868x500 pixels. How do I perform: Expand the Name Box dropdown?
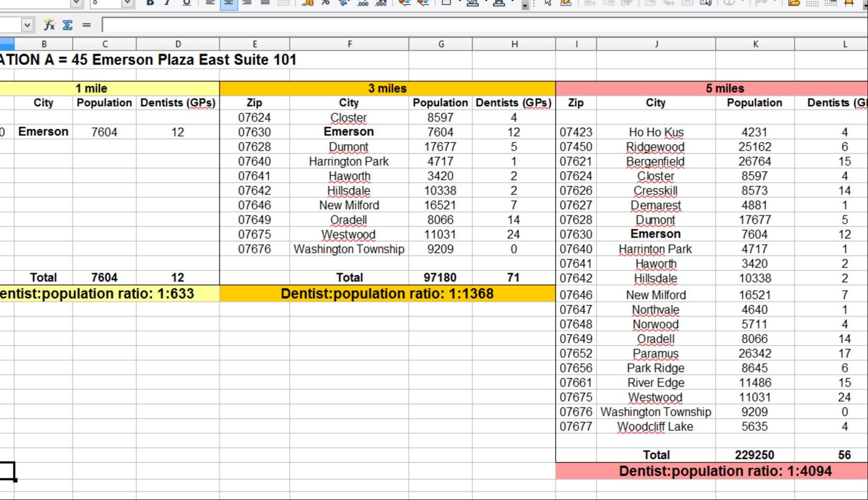coord(27,25)
